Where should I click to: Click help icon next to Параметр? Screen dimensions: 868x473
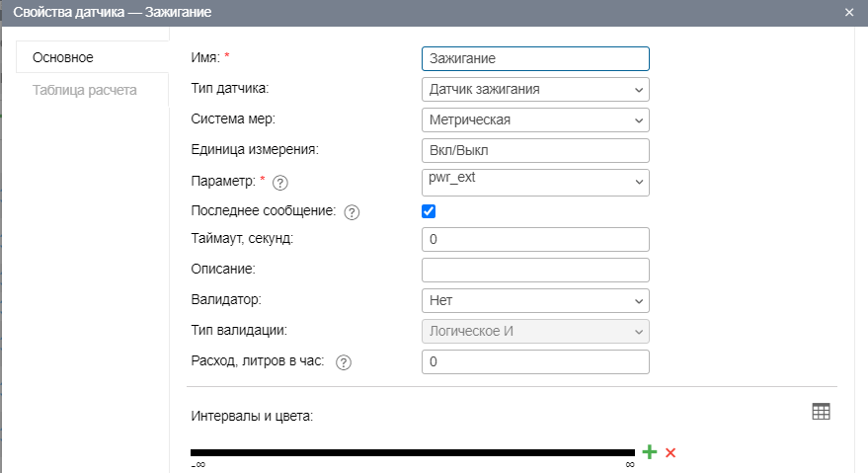click(279, 183)
